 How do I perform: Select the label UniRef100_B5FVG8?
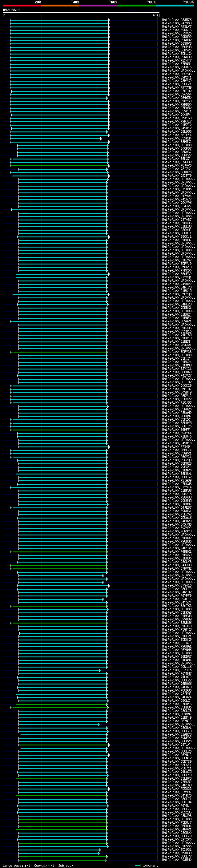click(x=177, y=352)
